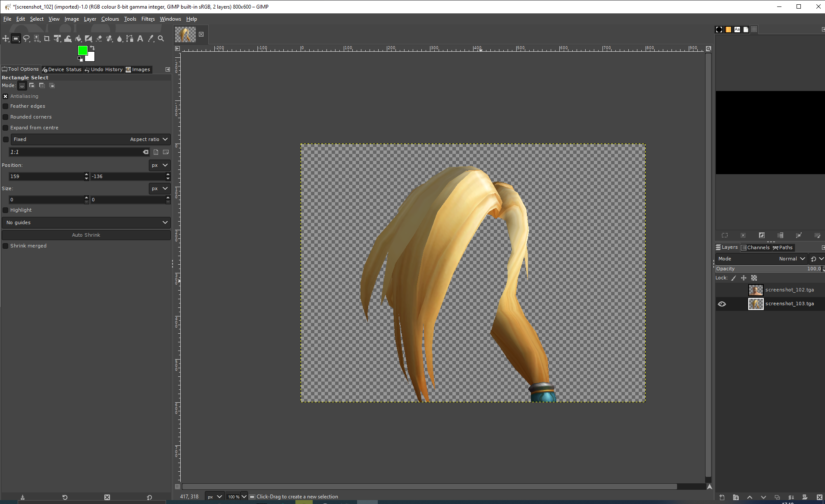This screenshot has height=504, width=825.
Task: Select the Move tool in toolbox
Action: point(6,39)
